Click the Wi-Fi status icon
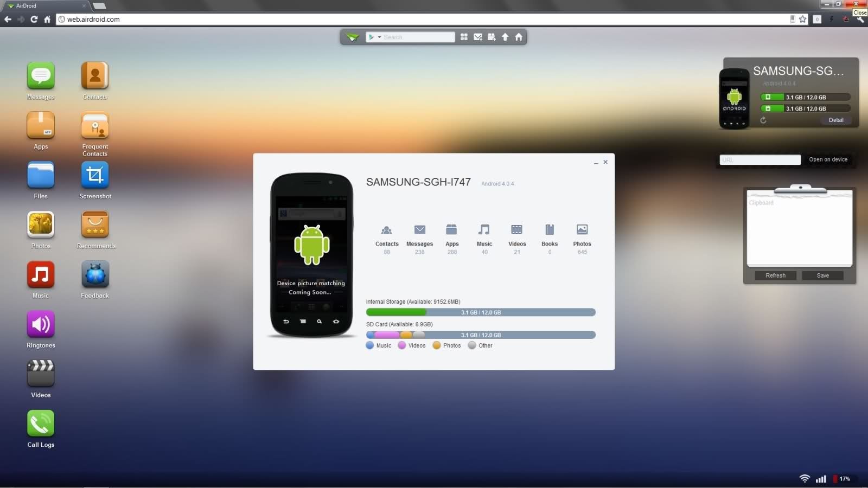Image resolution: width=868 pixels, height=488 pixels. click(805, 478)
